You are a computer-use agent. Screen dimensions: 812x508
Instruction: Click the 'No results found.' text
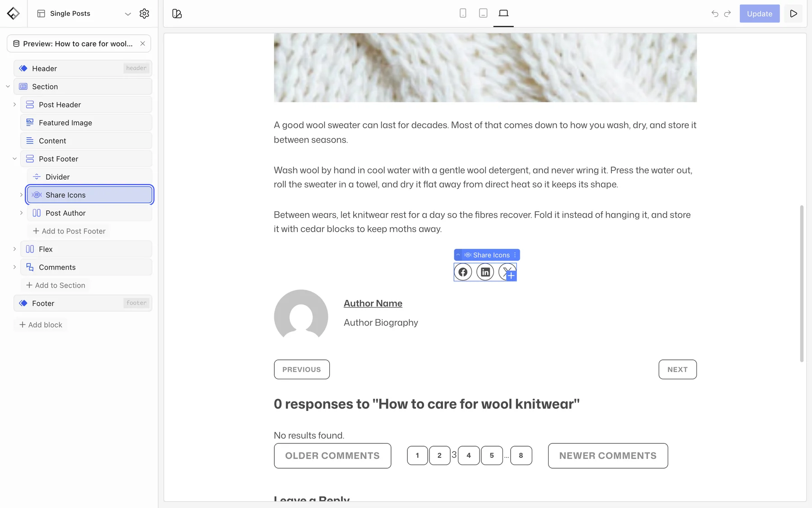click(x=309, y=435)
